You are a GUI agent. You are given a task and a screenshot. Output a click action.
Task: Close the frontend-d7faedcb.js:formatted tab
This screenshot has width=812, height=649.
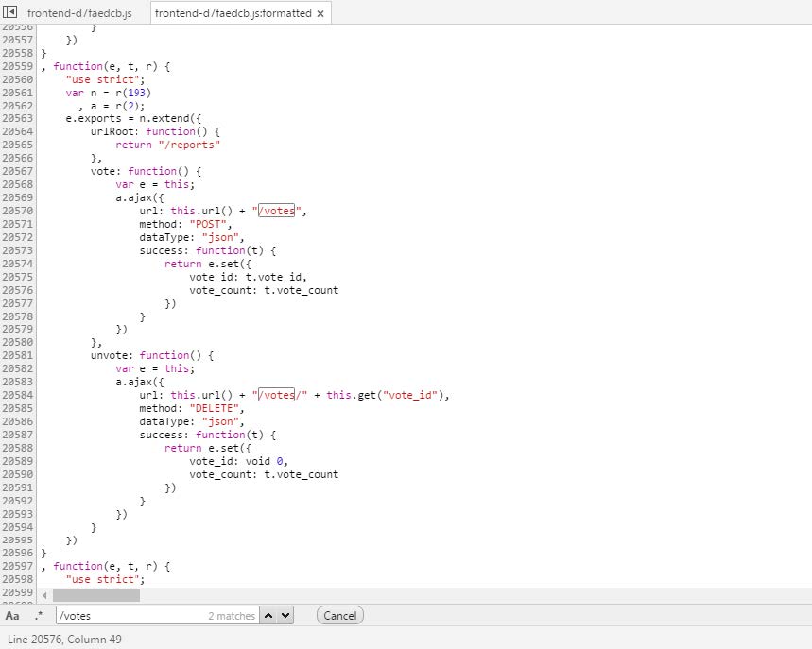(320, 13)
